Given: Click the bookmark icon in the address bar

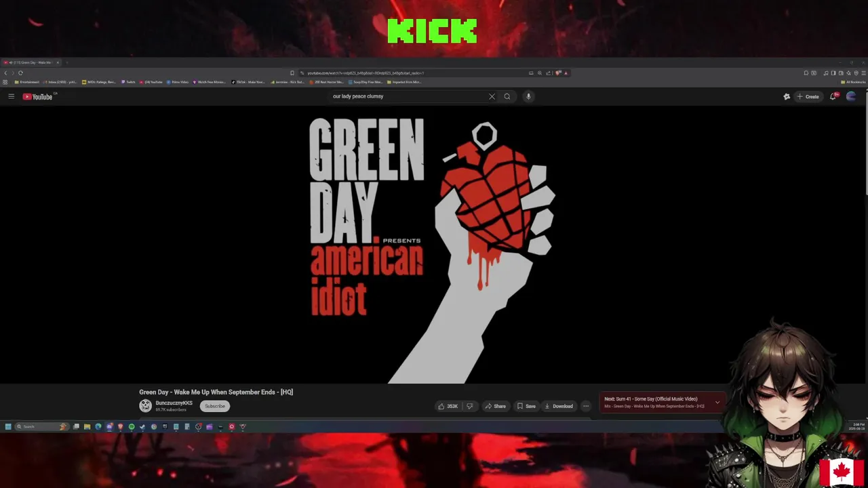Looking at the screenshot, I should 292,73.
